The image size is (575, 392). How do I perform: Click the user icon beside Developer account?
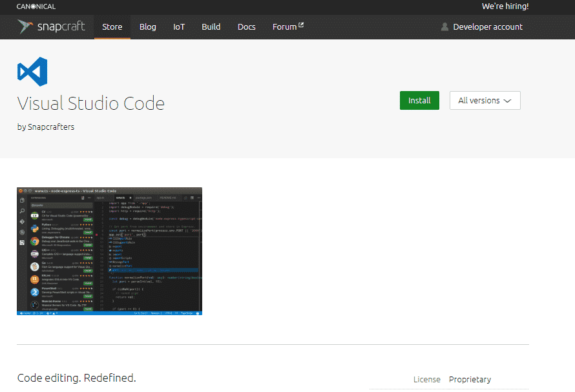click(444, 27)
